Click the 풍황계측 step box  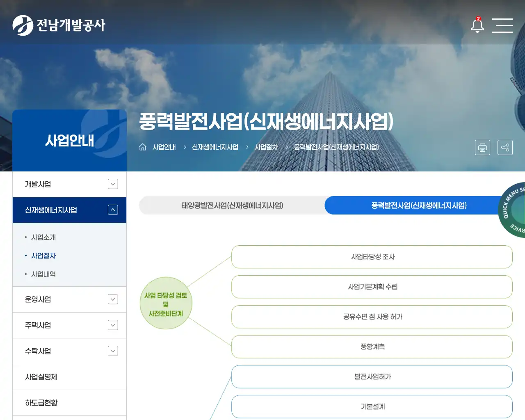click(x=372, y=347)
